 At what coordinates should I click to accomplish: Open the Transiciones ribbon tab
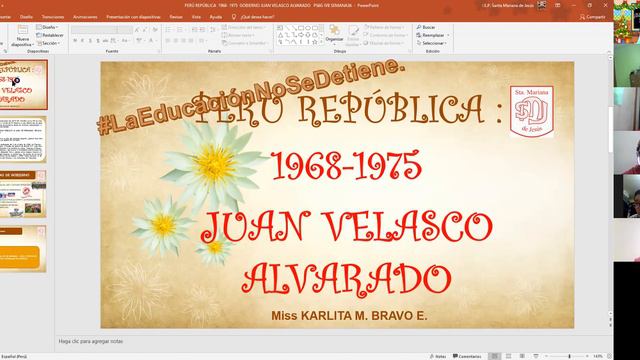pos(53,17)
